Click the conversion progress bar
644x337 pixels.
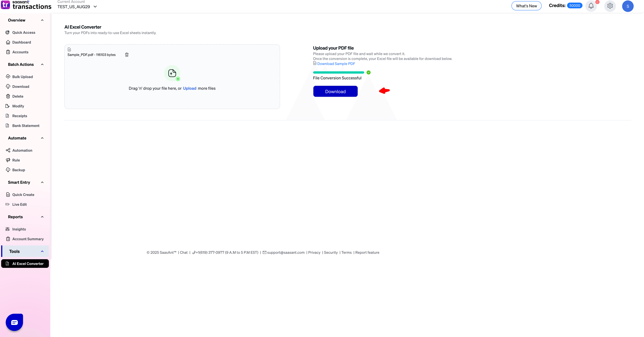point(339,72)
